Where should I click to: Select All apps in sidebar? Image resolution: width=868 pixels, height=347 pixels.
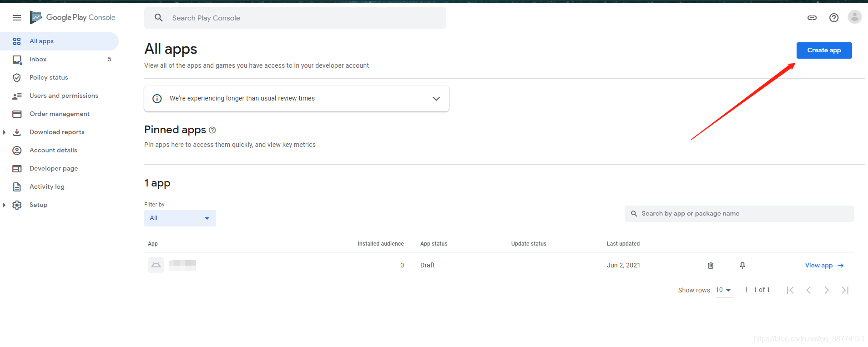tap(59, 41)
